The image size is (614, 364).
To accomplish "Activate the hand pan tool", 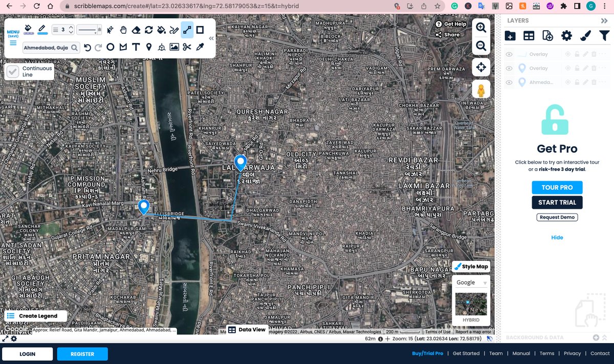I will click(123, 30).
